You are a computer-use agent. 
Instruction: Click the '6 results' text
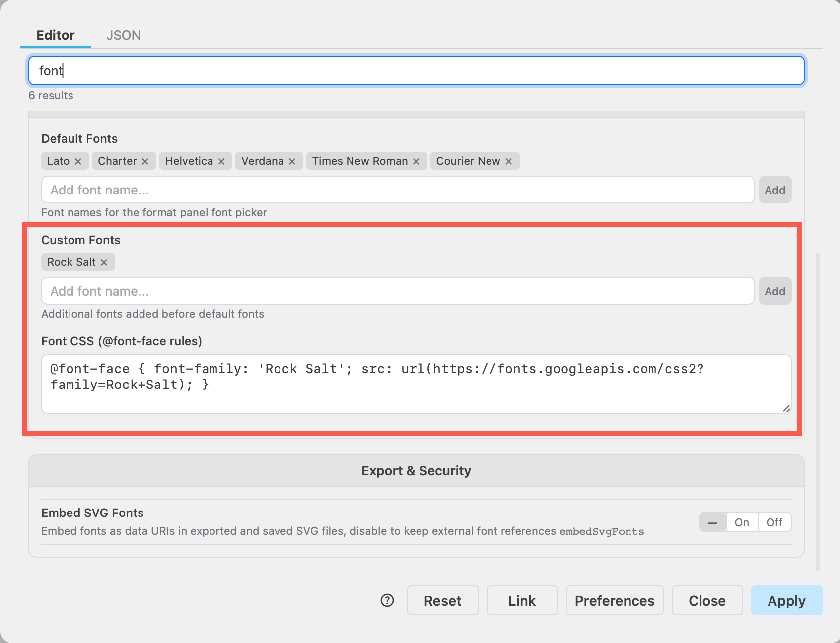(x=51, y=95)
